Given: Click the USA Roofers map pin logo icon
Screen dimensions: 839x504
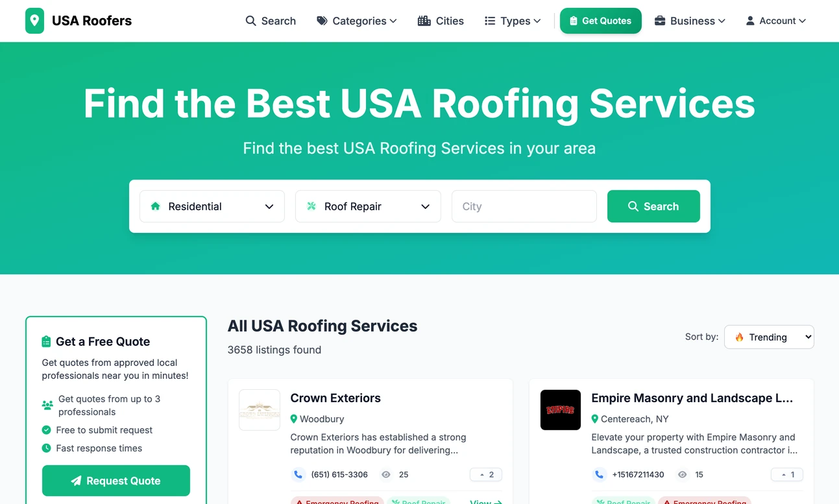Looking at the screenshot, I should (x=34, y=21).
